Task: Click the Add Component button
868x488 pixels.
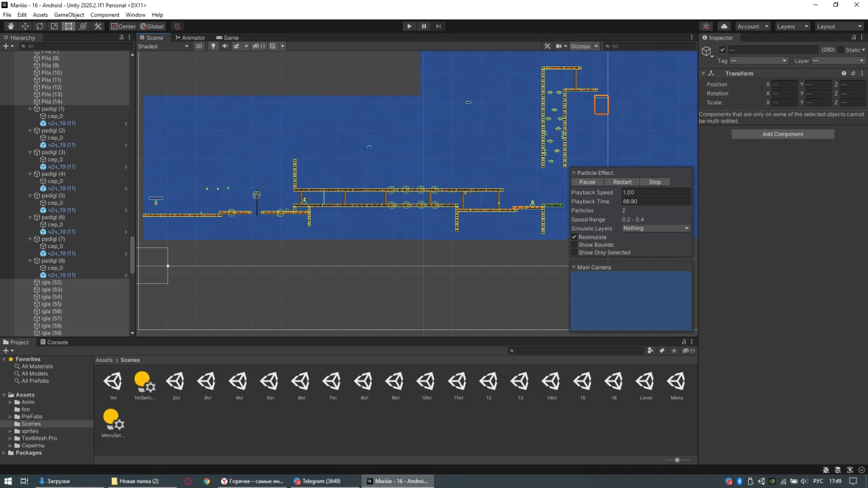Action: [783, 134]
